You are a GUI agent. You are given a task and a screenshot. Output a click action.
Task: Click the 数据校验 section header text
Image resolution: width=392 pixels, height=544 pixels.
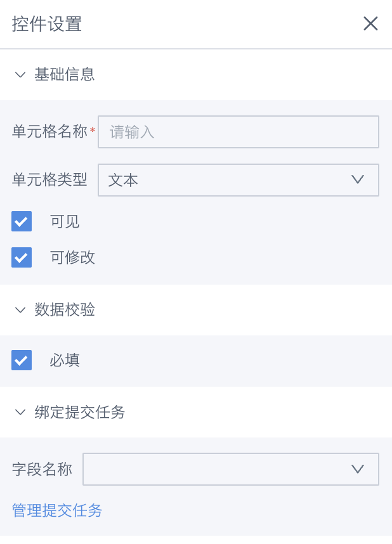click(65, 310)
